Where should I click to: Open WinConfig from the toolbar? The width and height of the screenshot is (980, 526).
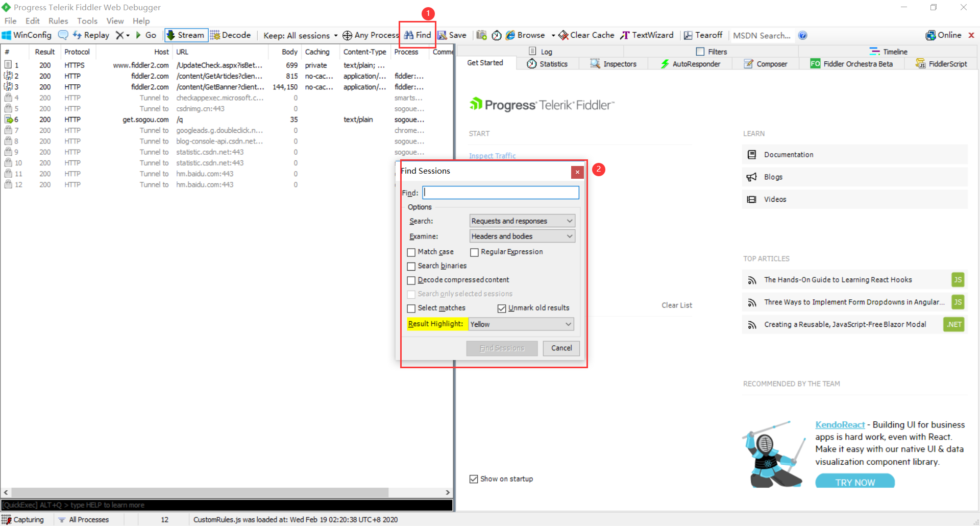pos(27,35)
